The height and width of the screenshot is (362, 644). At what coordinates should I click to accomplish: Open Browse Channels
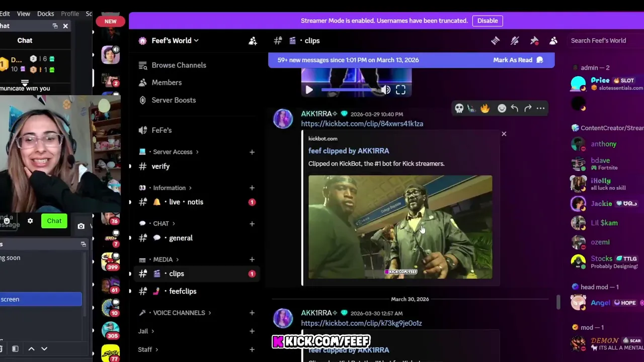[x=196, y=65]
